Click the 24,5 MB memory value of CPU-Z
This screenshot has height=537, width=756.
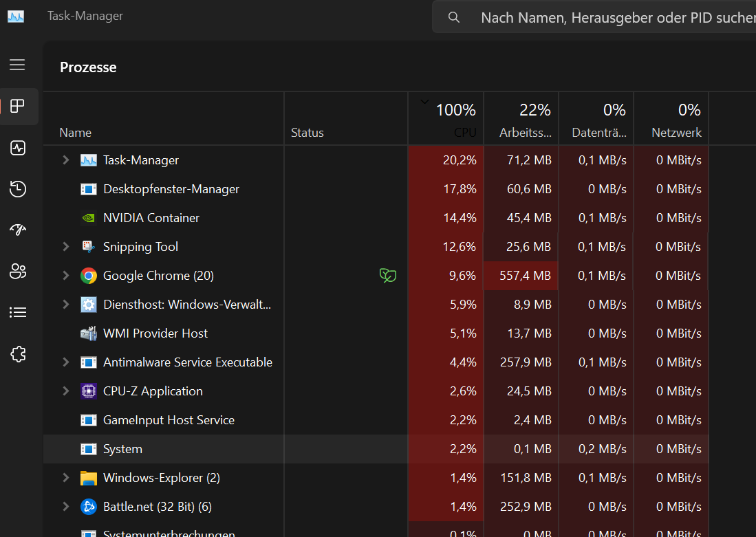coord(529,391)
